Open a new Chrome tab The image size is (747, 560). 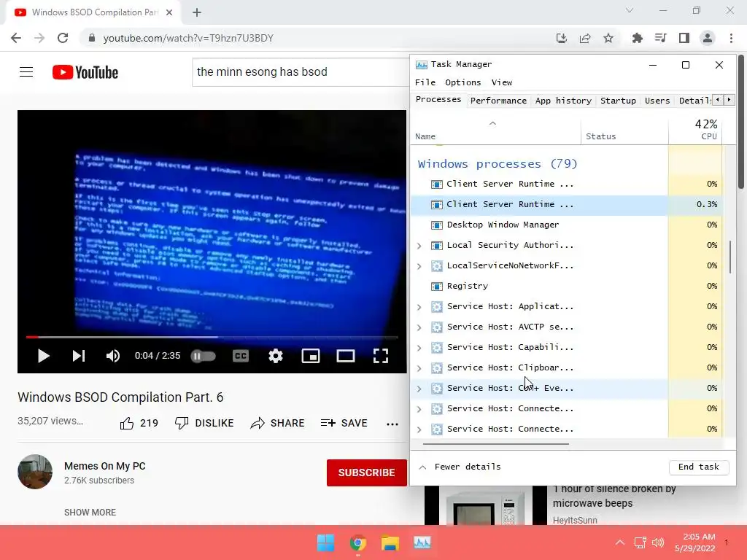[x=197, y=12]
